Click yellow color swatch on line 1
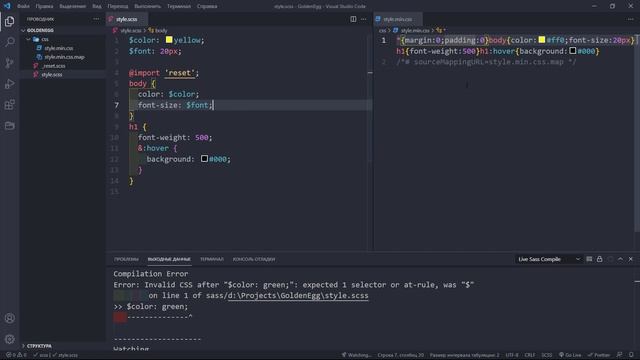The height and width of the screenshot is (360, 640). pos(169,40)
